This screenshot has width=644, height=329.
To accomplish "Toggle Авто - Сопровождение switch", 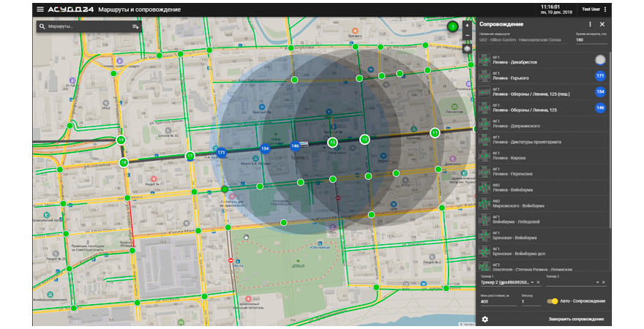I will tap(553, 301).
